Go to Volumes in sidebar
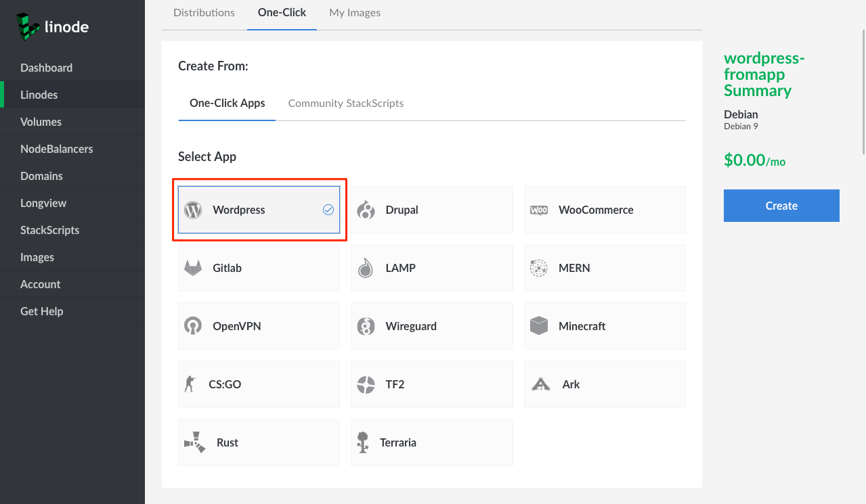 (x=41, y=122)
